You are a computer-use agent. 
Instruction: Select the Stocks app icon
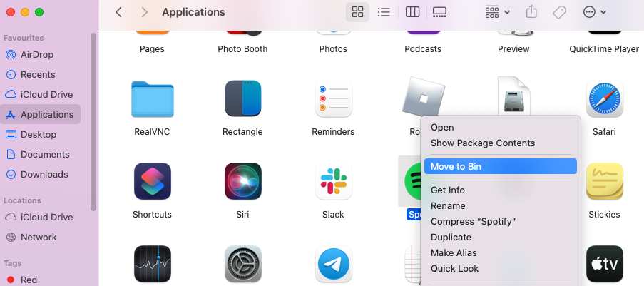click(153, 264)
